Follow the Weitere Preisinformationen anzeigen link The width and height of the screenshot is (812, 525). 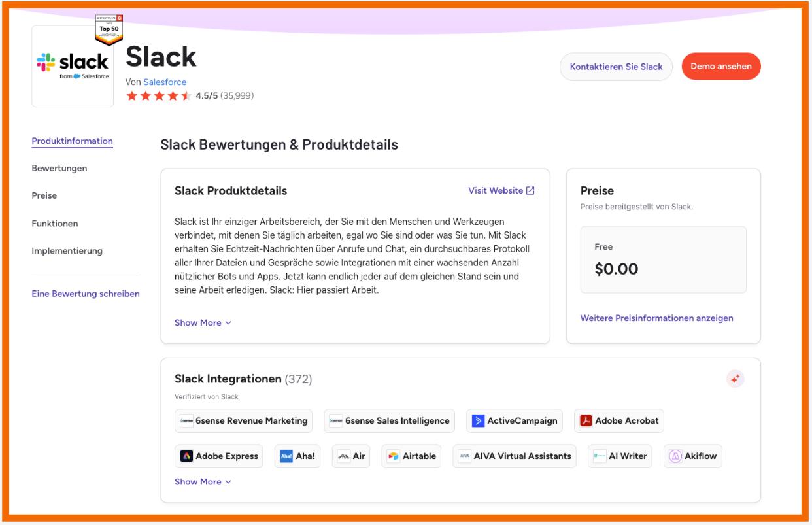point(656,318)
